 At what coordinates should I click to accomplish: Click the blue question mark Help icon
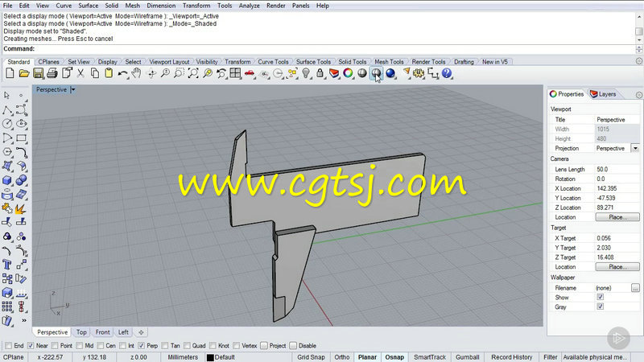pos(447,73)
